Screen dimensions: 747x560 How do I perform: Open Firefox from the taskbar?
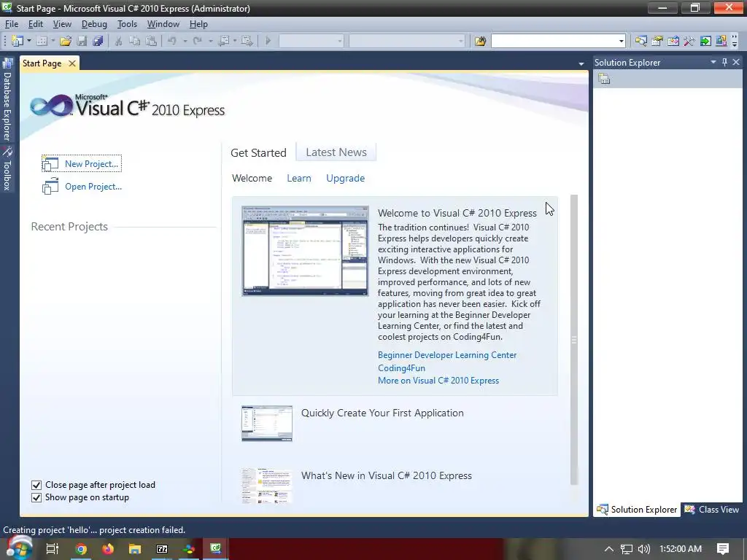(108, 549)
